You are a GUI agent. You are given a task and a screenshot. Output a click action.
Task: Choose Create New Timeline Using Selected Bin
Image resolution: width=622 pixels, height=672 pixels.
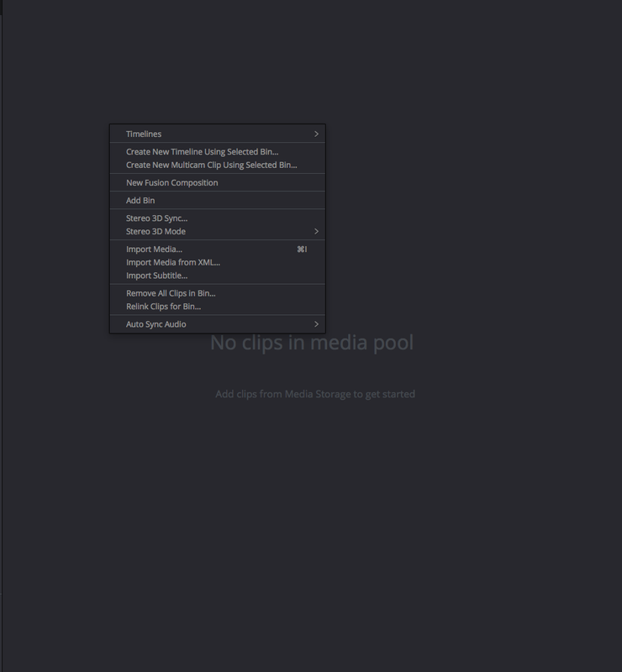click(218, 152)
